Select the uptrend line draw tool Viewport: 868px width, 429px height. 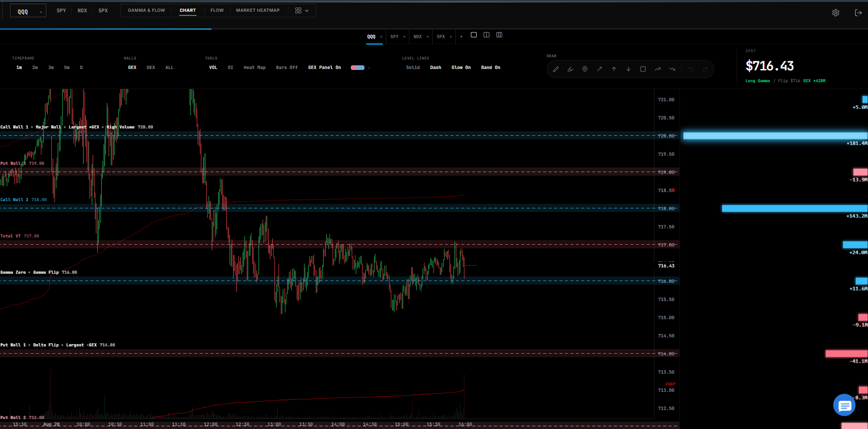coord(658,69)
